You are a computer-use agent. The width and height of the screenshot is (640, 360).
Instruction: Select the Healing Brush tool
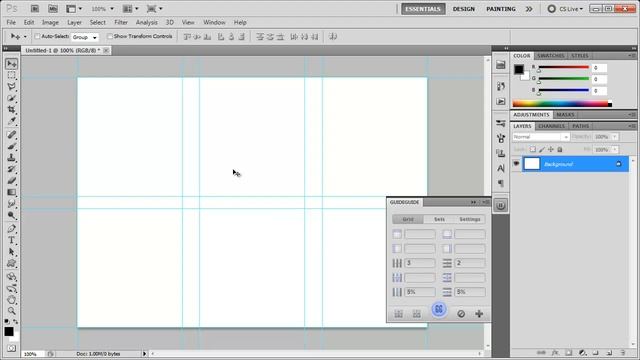(11, 135)
